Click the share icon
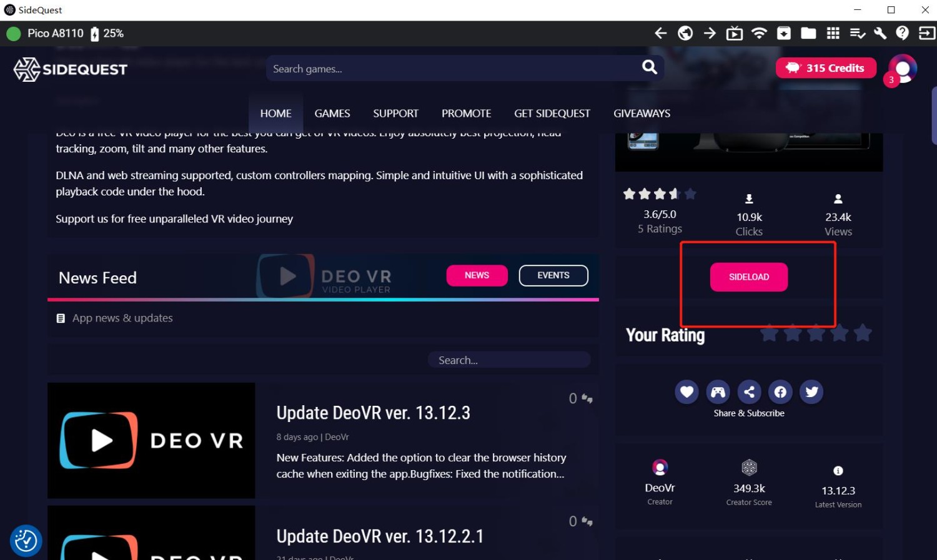Image resolution: width=937 pixels, height=560 pixels. (x=749, y=392)
